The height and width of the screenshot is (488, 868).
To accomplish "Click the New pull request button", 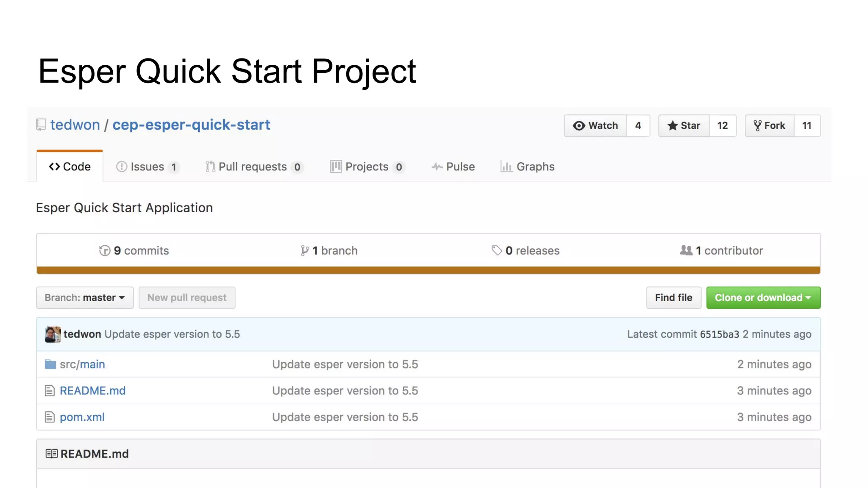I will 187,298.
